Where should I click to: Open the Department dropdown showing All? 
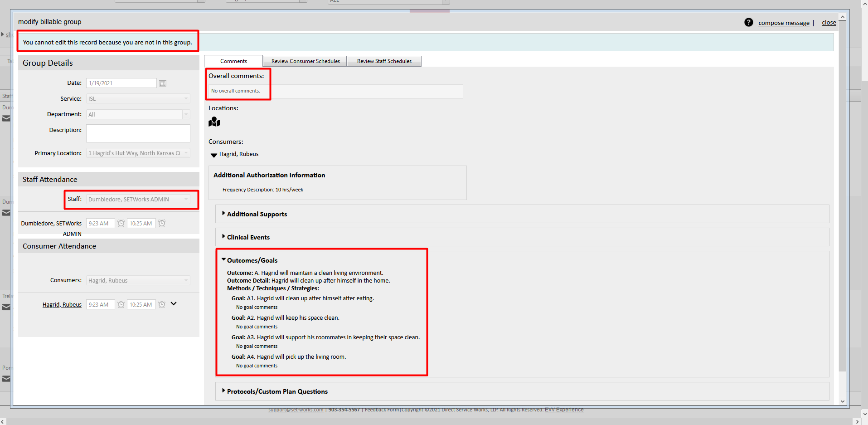(138, 114)
